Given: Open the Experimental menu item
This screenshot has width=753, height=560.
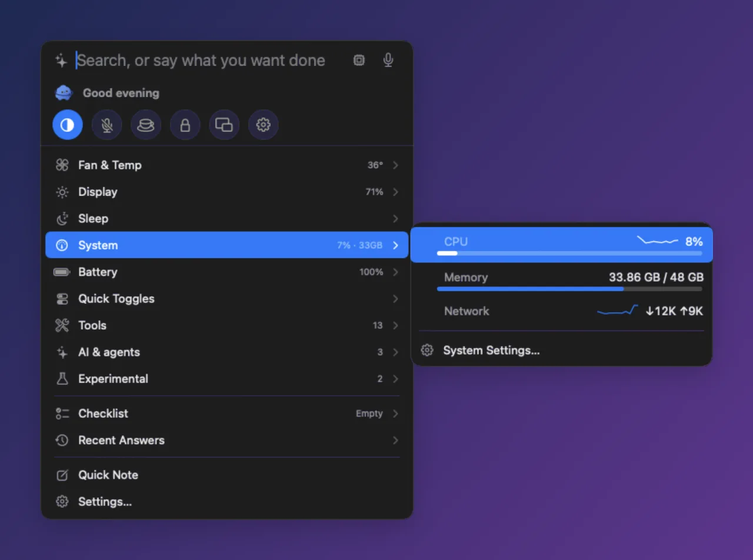Looking at the screenshot, I should [x=227, y=379].
